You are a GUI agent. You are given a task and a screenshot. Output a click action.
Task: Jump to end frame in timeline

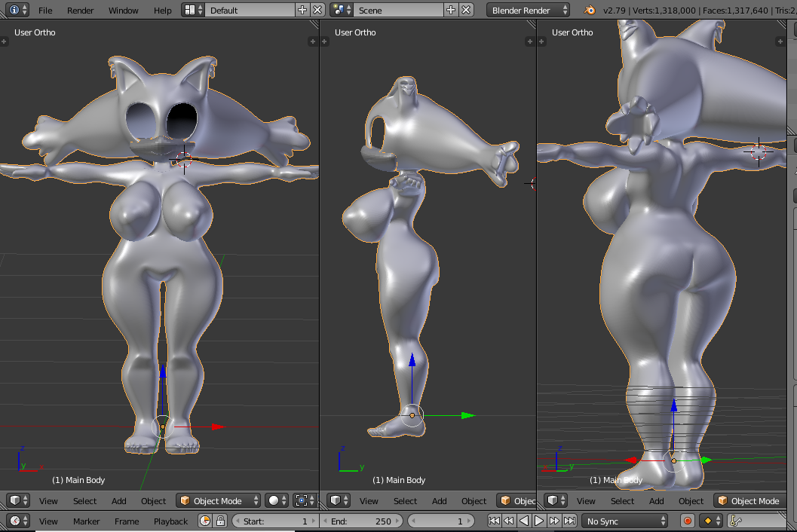pos(570,521)
